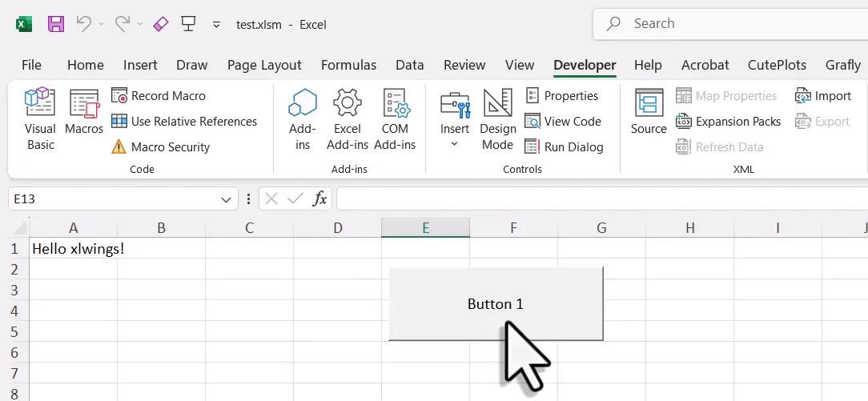Click the Save icon in title bar
The width and height of the screenshot is (868, 401).
click(56, 24)
